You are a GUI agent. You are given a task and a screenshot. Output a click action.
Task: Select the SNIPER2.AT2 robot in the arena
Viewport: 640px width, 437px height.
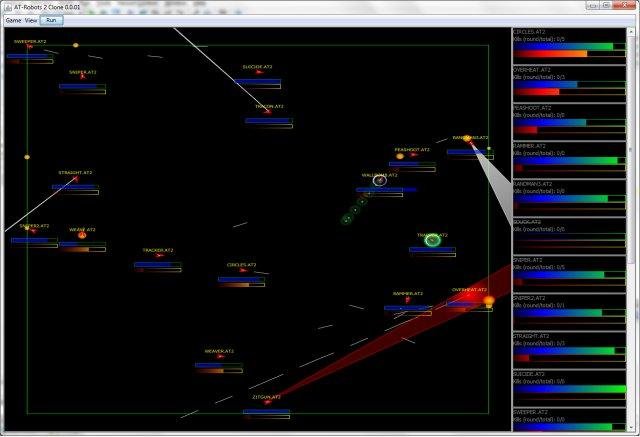[x=33, y=231]
